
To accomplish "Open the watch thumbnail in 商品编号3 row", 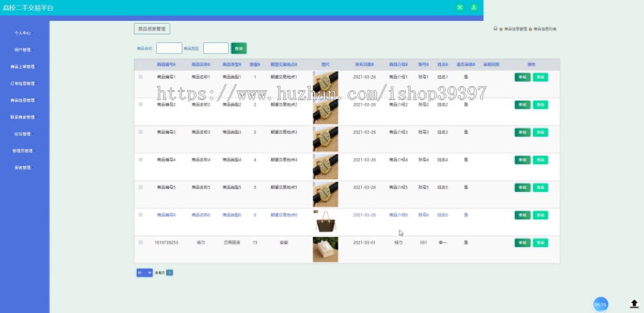I will coord(326,139).
